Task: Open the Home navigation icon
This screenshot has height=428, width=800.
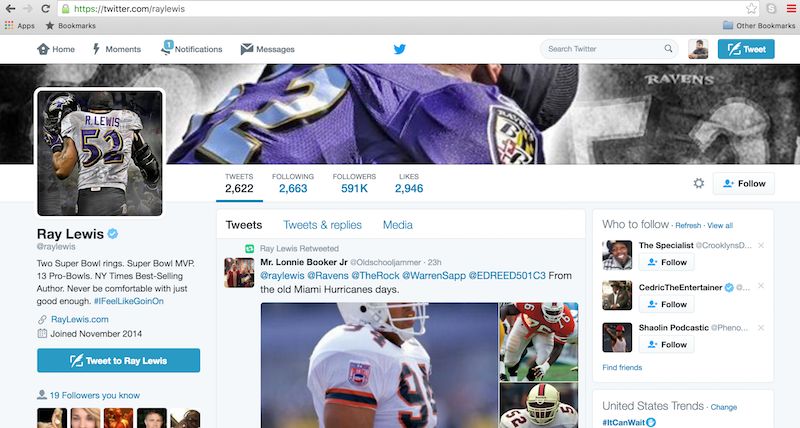Action: tap(43, 49)
